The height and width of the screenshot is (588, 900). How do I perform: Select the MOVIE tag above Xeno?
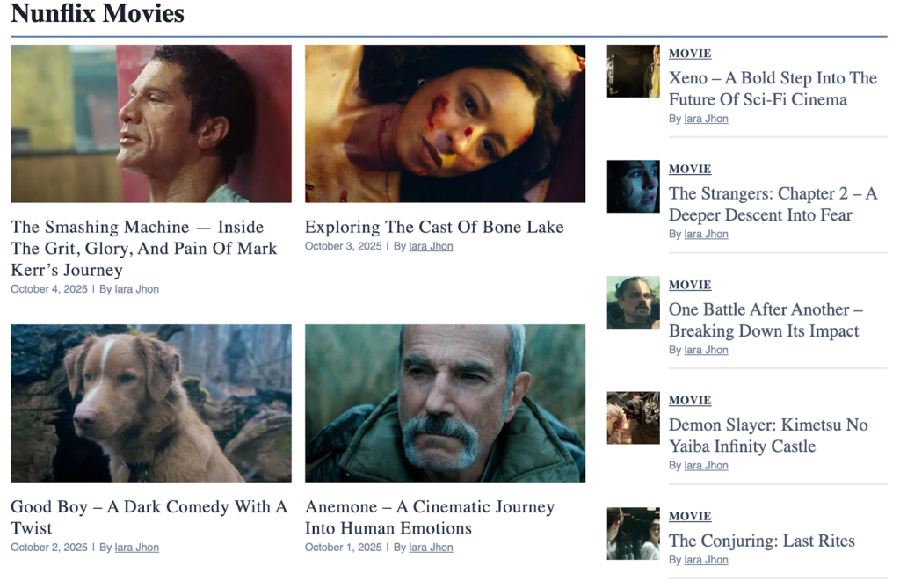690,54
